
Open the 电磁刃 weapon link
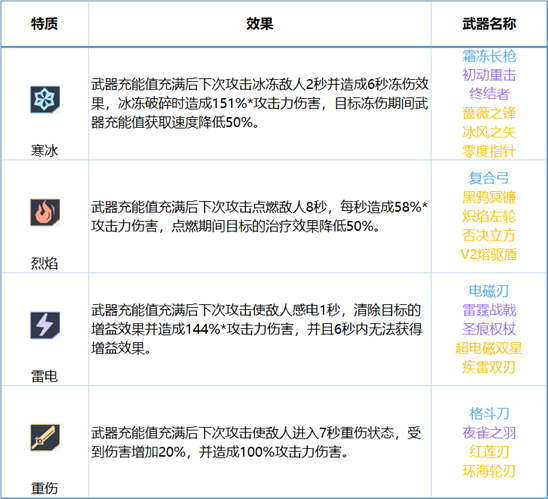(489, 291)
